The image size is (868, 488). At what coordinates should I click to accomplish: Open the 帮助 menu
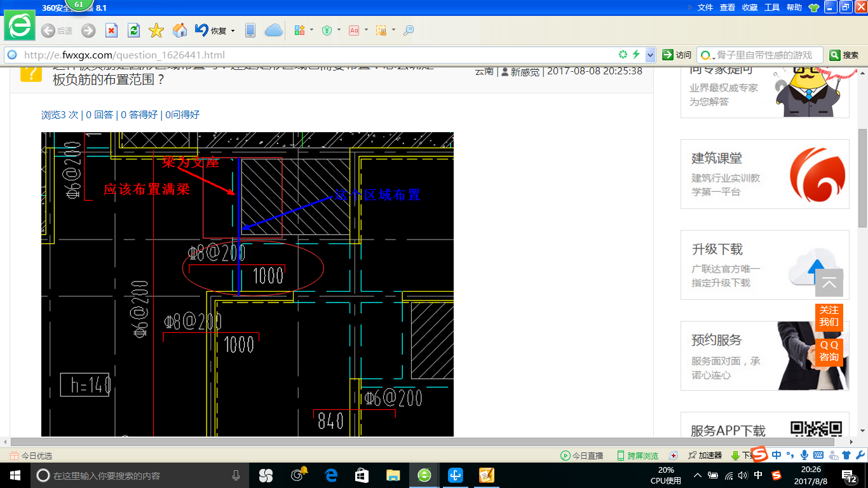click(x=794, y=8)
